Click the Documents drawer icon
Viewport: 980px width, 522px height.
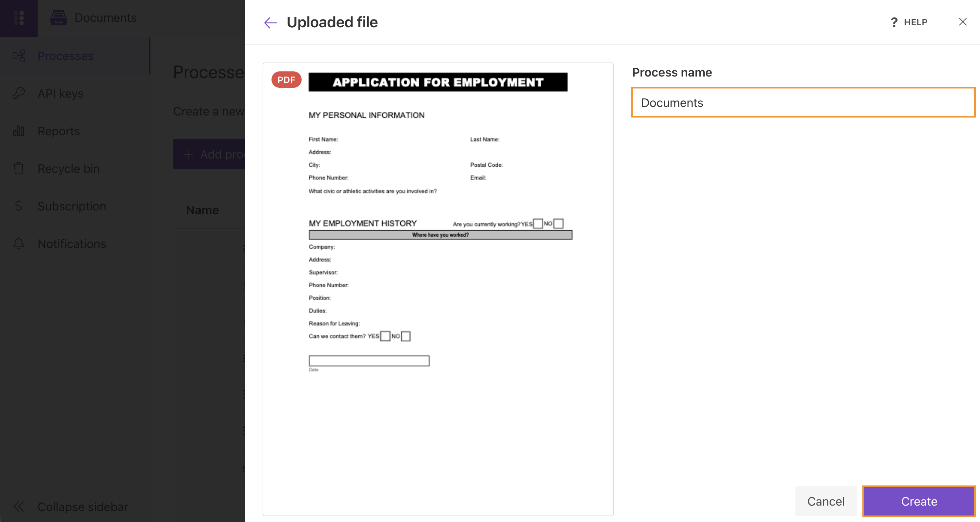click(58, 18)
